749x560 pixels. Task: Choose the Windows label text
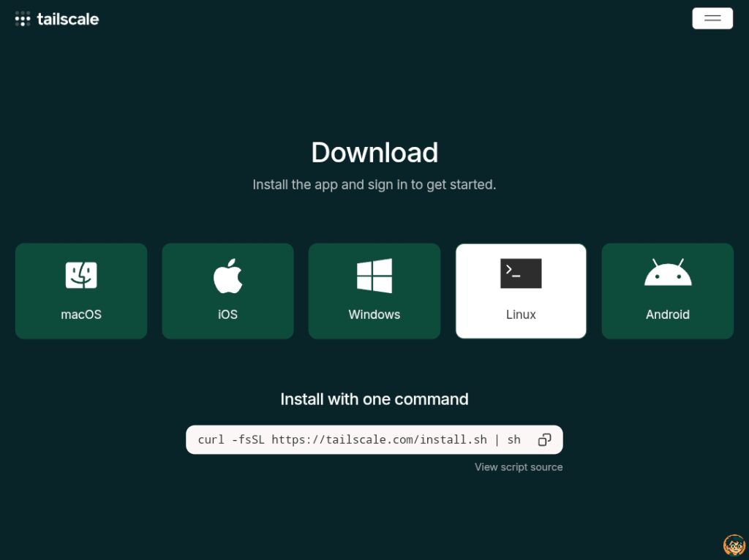pyautogui.click(x=374, y=314)
